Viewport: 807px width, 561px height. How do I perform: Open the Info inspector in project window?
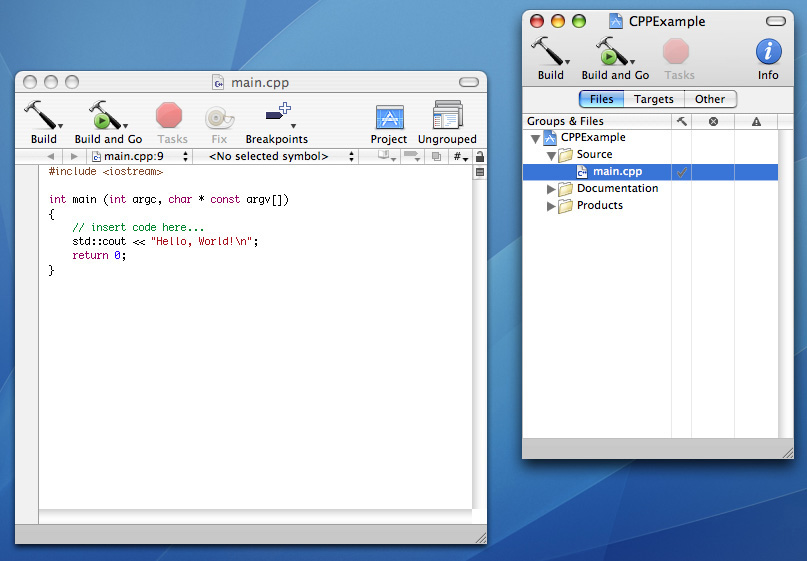click(x=768, y=52)
